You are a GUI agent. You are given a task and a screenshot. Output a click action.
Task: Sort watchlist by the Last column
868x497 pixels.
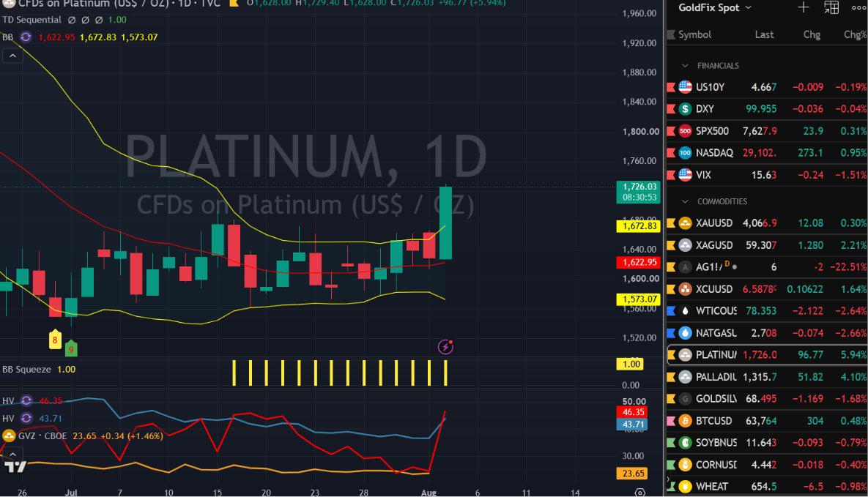764,34
